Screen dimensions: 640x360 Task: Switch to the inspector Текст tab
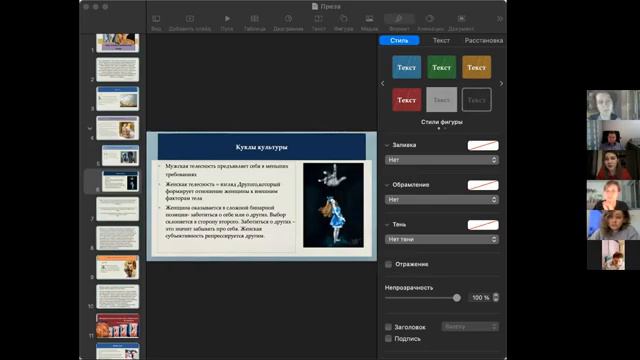click(x=441, y=40)
